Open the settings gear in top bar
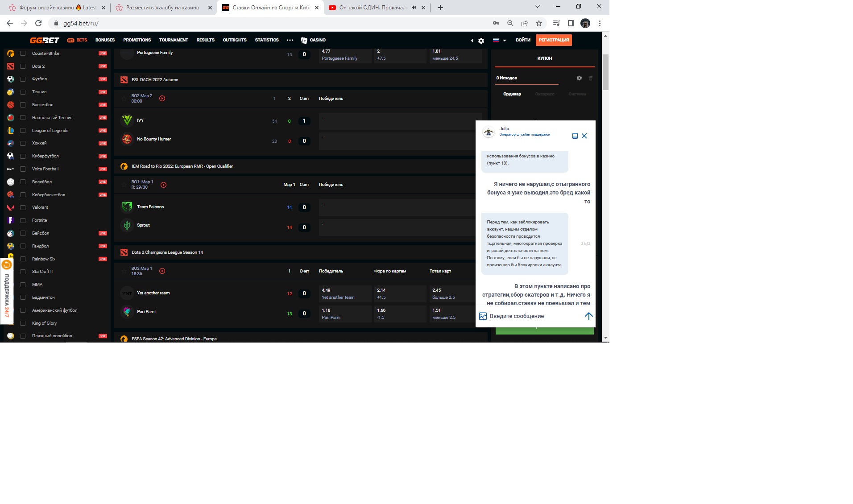The width and height of the screenshot is (853, 504). coord(481,41)
